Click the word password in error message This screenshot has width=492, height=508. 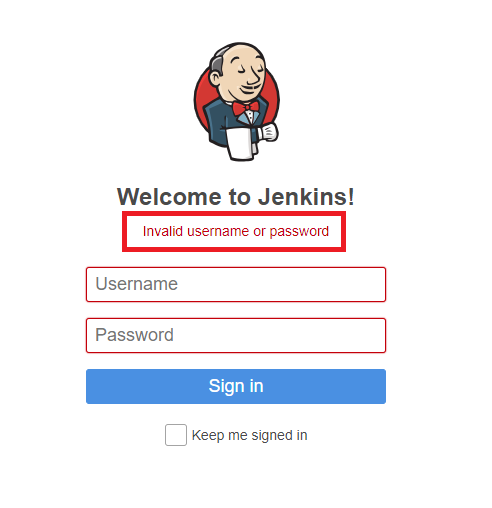click(x=299, y=232)
